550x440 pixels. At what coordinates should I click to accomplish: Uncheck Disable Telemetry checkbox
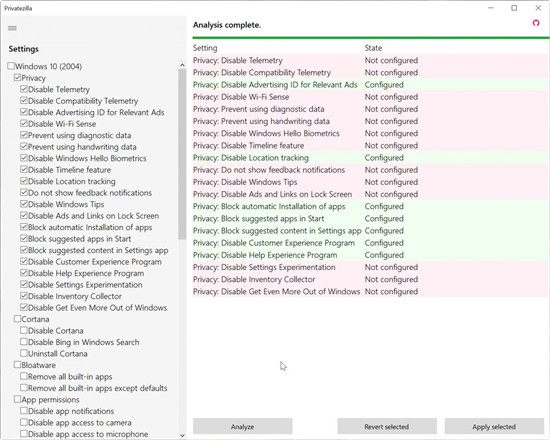click(24, 89)
